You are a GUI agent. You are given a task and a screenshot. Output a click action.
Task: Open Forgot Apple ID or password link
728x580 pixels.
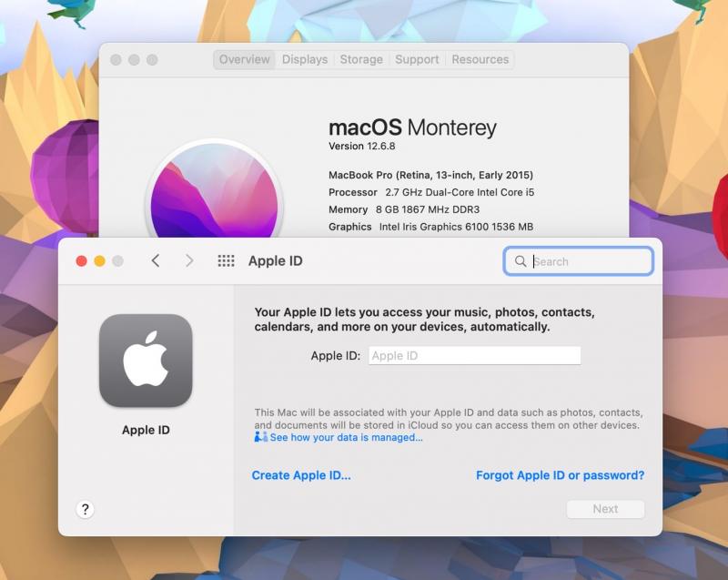560,475
